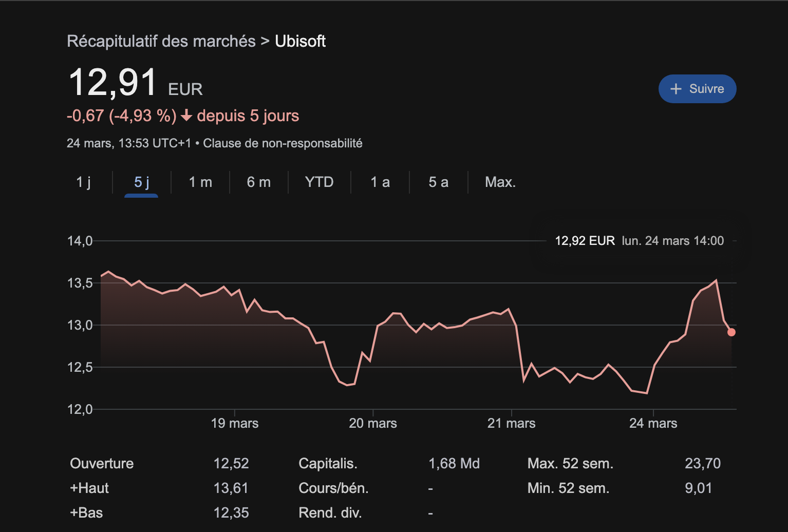Choose the YTD range tab
This screenshot has height=532, width=788.
(x=319, y=182)
